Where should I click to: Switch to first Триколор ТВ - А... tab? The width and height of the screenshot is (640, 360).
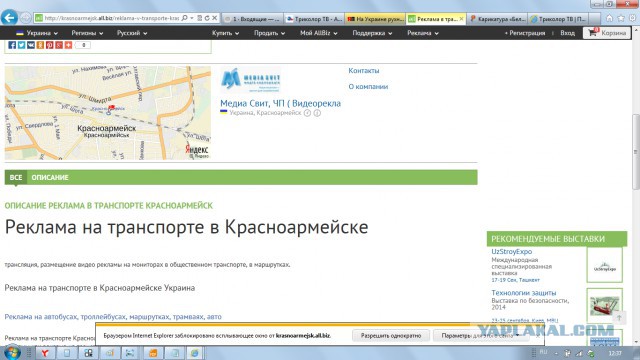(313, 19)
